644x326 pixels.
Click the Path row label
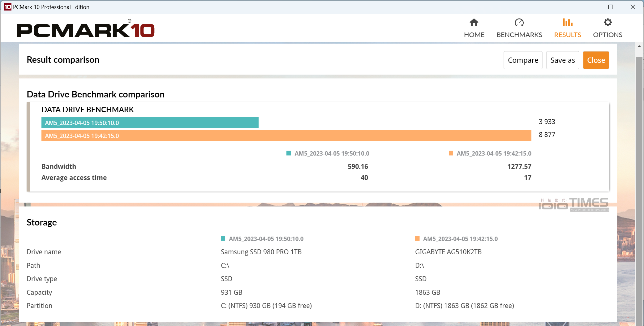pyautogui.click(x=33, y=265)
